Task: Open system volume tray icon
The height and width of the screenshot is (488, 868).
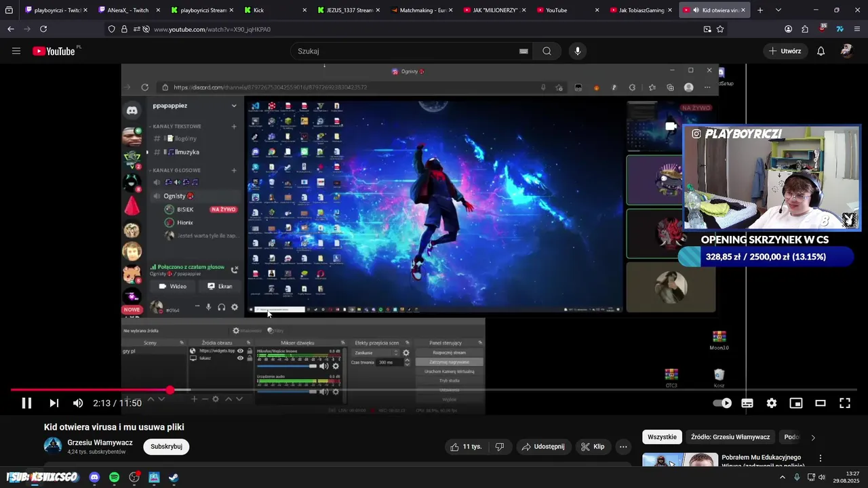Action: (x=822, y=477)
